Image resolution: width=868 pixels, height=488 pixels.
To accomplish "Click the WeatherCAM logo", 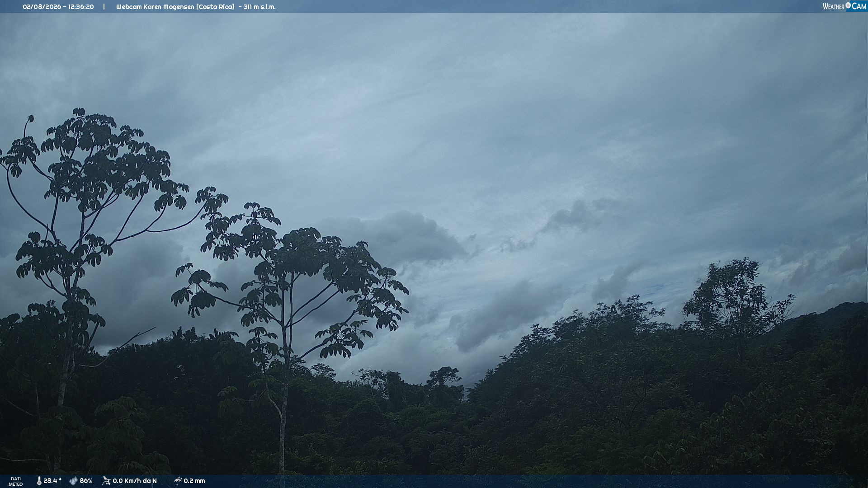I will coord(844,6).
